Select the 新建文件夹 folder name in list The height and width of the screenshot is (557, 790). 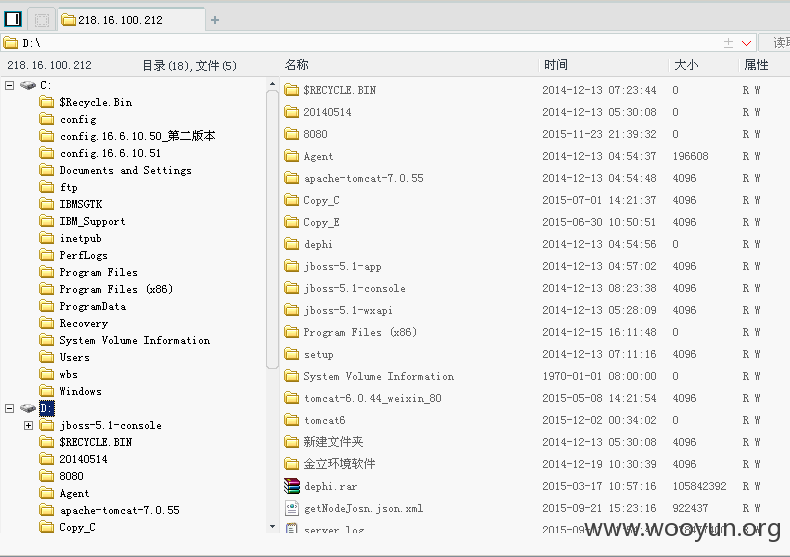pos(333,442)
